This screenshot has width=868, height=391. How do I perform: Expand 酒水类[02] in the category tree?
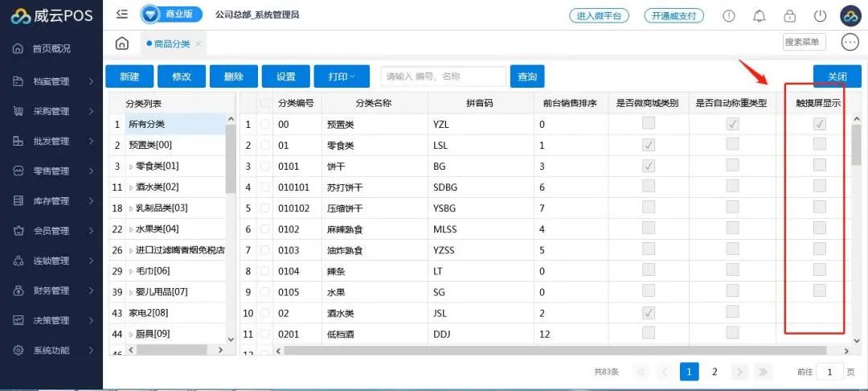(x=131, y=187)
